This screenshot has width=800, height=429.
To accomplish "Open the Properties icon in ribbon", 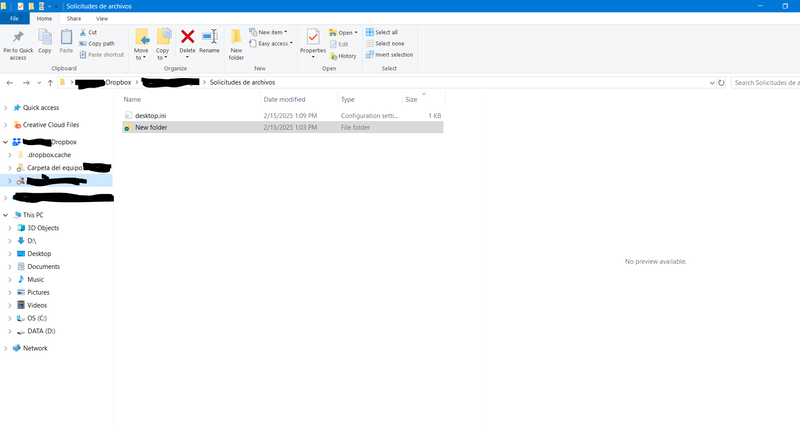I will pos(313,37).
